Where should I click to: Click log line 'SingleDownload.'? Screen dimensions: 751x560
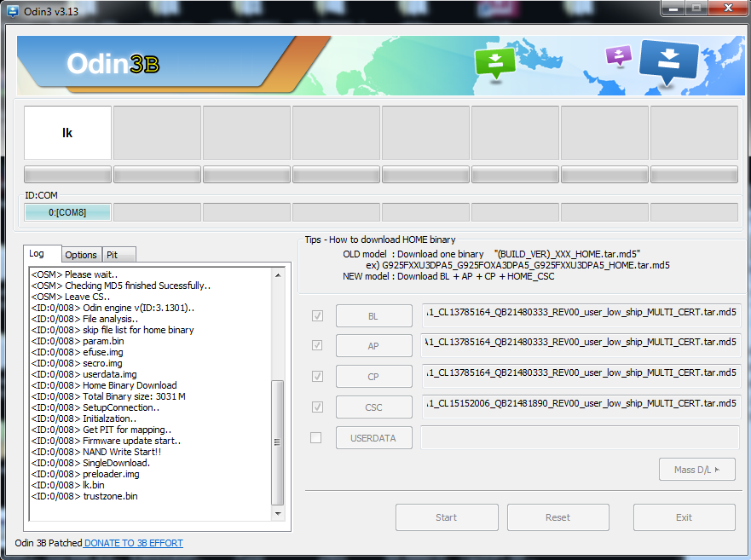[90, 463]
